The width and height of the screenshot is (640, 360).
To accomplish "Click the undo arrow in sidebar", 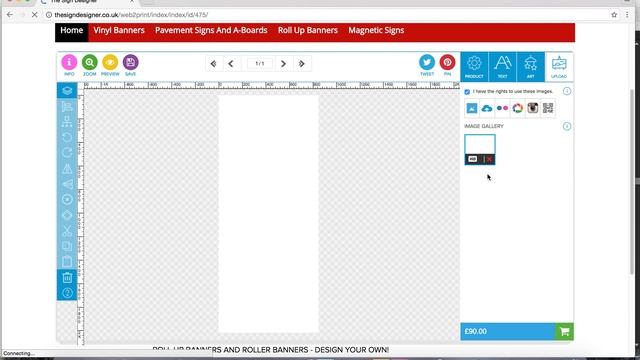I will (x=67, y=137).
